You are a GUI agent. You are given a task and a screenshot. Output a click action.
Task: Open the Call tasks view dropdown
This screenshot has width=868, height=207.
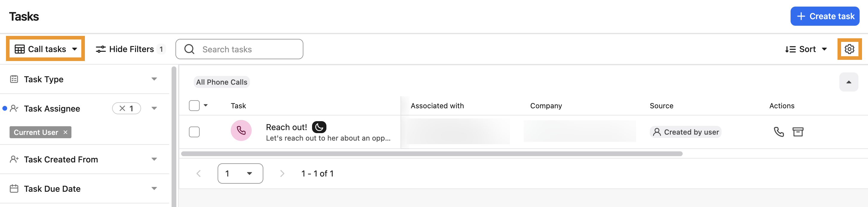45,49
